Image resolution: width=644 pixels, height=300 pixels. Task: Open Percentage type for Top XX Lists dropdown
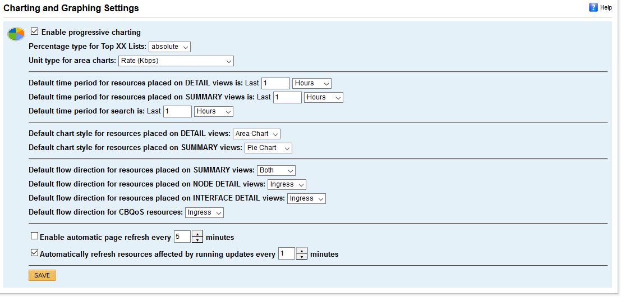(169, 47)
